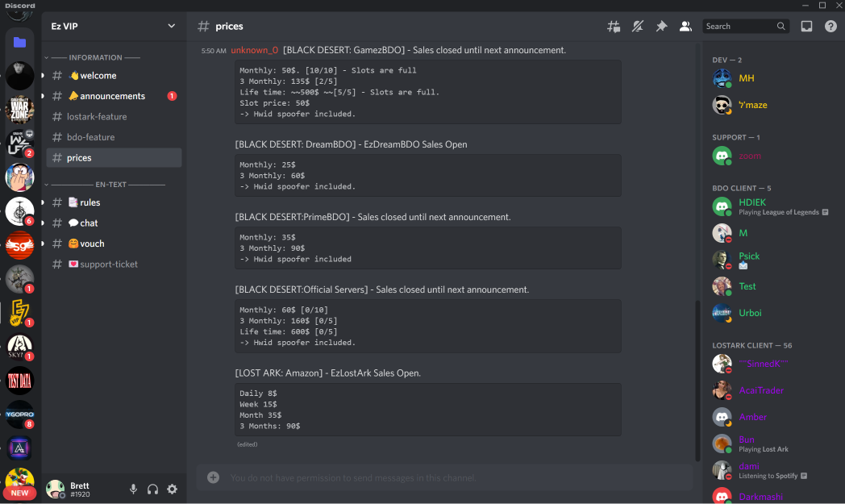Select the prices channel in sidebar
Image resolution: width=845 pixels, height=504 pixels.
coord(114,157)
